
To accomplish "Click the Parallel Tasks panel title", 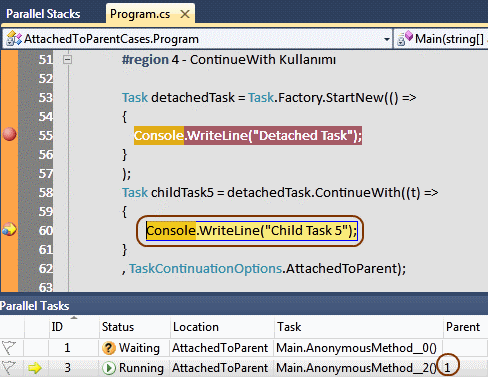I will point(35,306).
